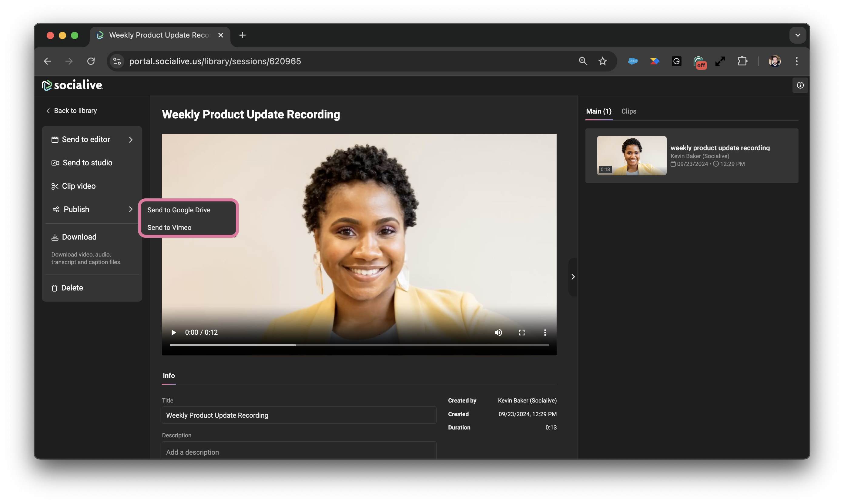Click the info icon in the Socialive header

tap(800, 85)
